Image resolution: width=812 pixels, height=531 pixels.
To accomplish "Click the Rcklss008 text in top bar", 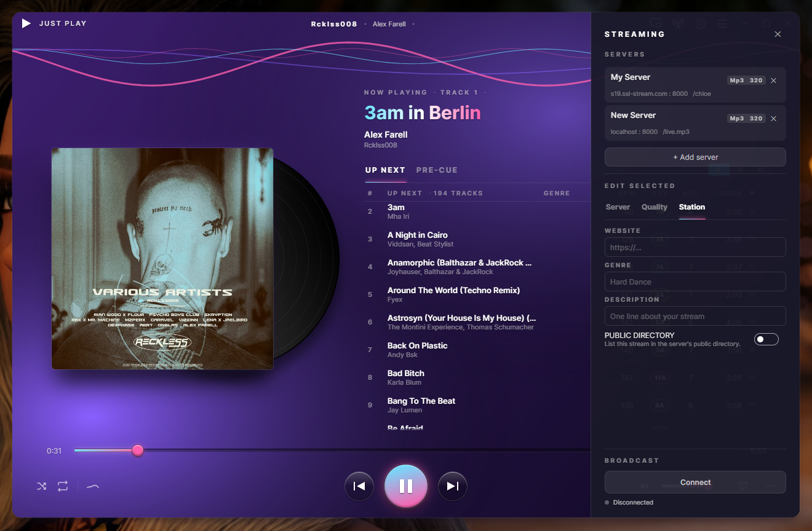I will pyautogui.click(x=334, y=24).
